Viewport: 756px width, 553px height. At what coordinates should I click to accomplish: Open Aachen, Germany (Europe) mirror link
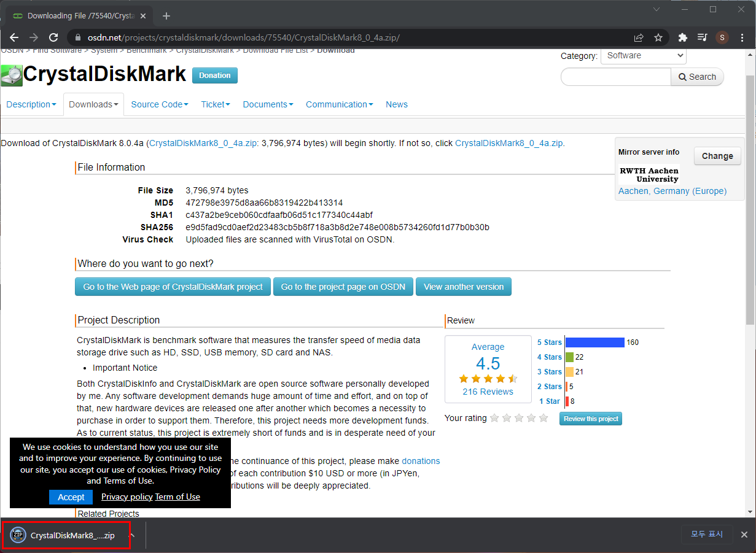pos(672,191)
